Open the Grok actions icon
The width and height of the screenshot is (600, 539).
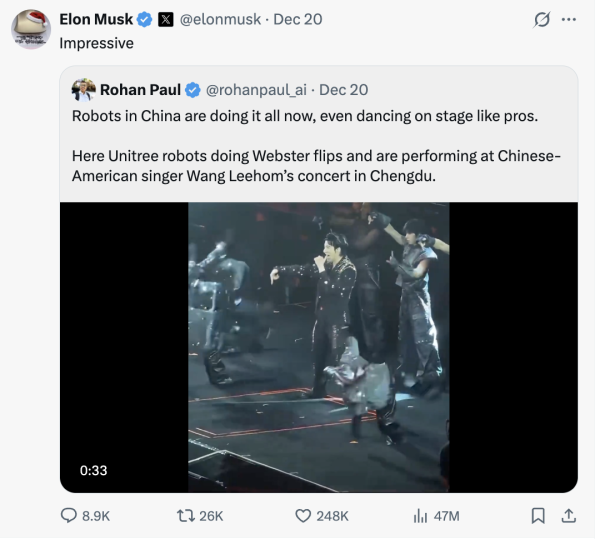[543, 19]
